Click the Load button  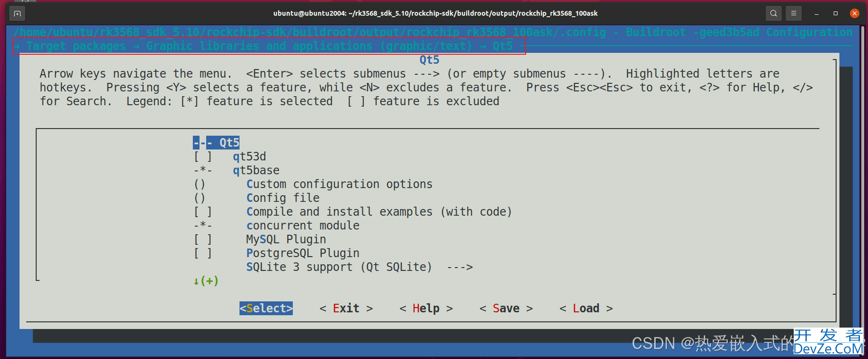pyautogui.click(x=586, y=309)
